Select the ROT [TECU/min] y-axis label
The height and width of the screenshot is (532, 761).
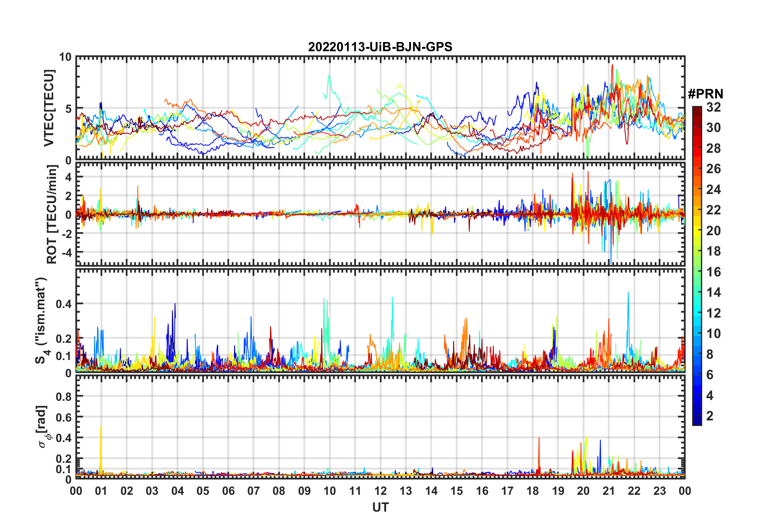[52, 214]
